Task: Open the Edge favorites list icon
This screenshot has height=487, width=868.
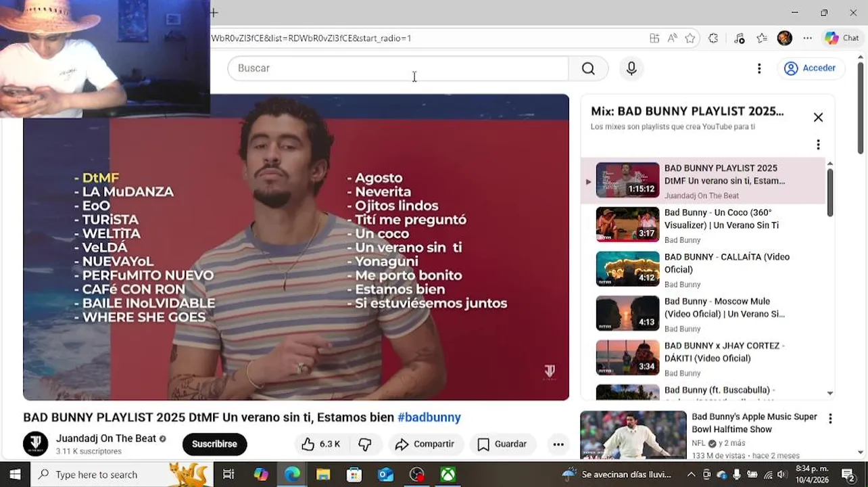Action: [x=762, y=39]
